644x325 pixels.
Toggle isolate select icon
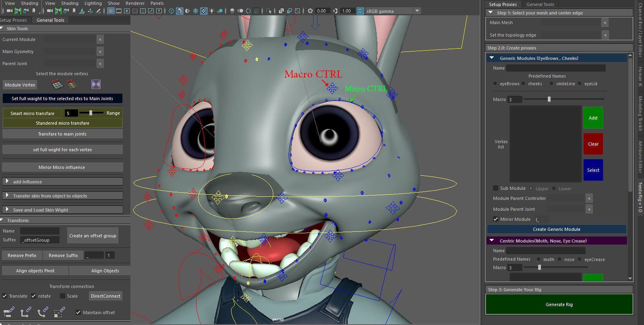coord(269,11)
